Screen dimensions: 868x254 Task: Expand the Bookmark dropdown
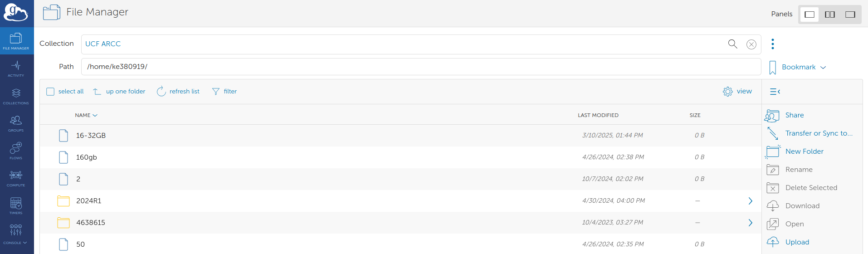click(798, 67)
